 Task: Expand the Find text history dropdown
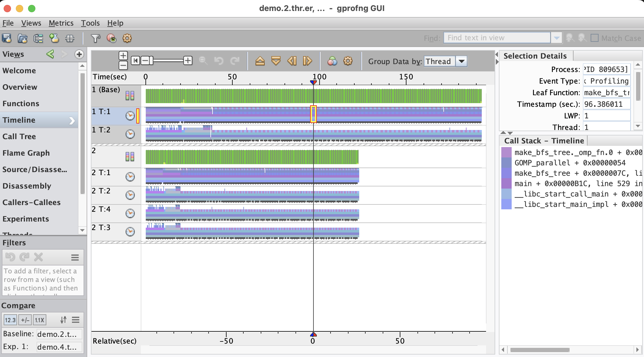556,38
